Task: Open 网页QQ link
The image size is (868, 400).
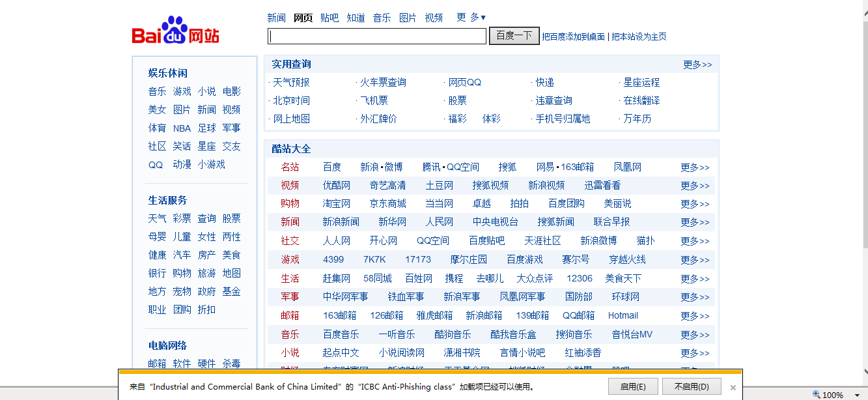Action: pyautogui.click(x=465, y=82)
